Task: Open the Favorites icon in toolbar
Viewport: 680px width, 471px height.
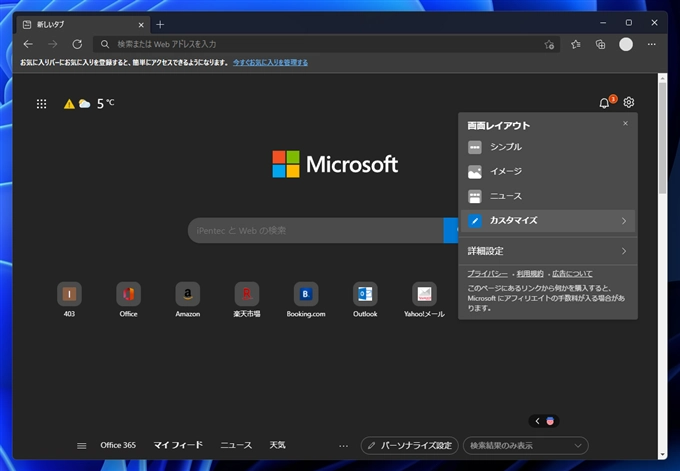Action: click(x=576, y=44)
